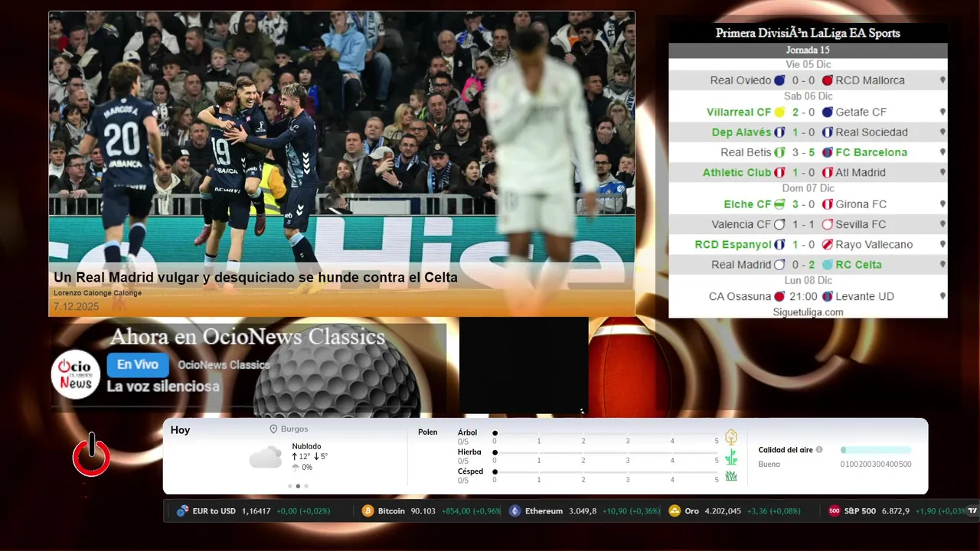Click the Sab 06 Dic date row

pyautogui.click(x=808, y=96)
